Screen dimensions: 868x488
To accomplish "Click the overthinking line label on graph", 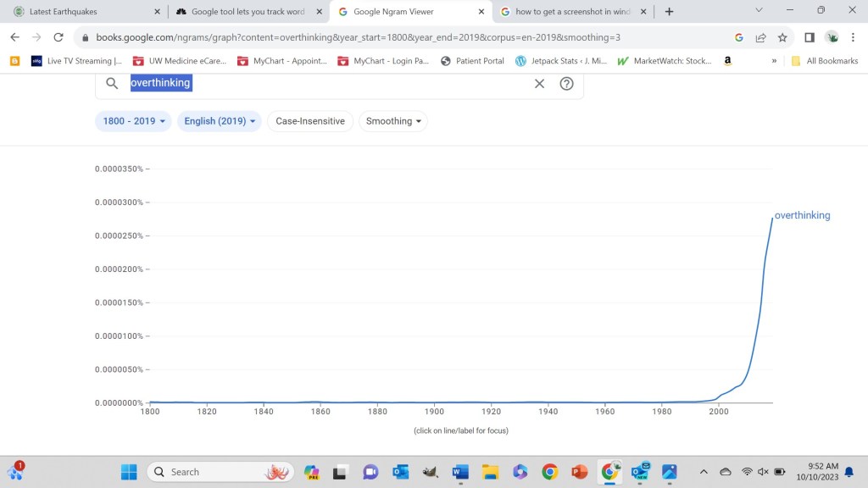I will 802,215.
